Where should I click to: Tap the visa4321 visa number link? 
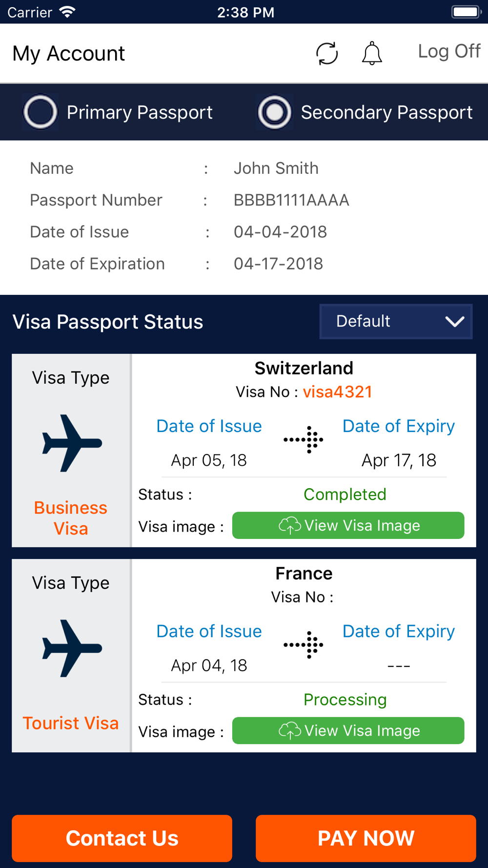tap(338, 392)
